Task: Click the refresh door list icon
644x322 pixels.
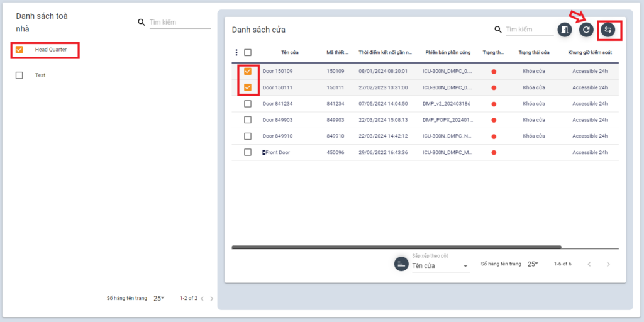Action: 586,30
